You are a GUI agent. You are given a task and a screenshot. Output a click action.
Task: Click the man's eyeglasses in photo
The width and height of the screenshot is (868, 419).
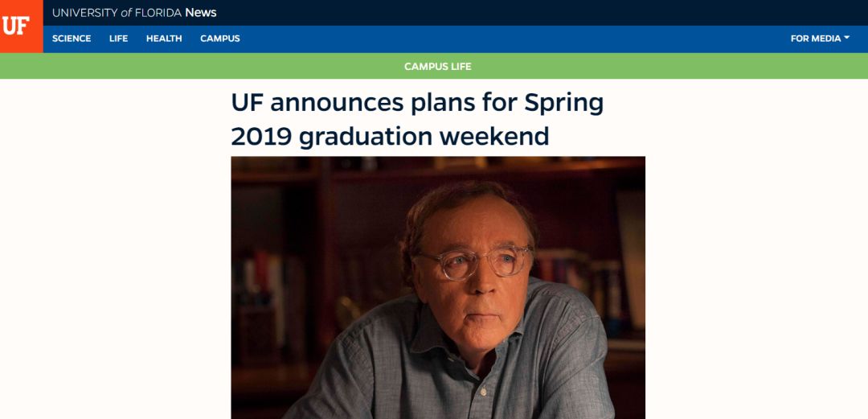pos(474,261)
